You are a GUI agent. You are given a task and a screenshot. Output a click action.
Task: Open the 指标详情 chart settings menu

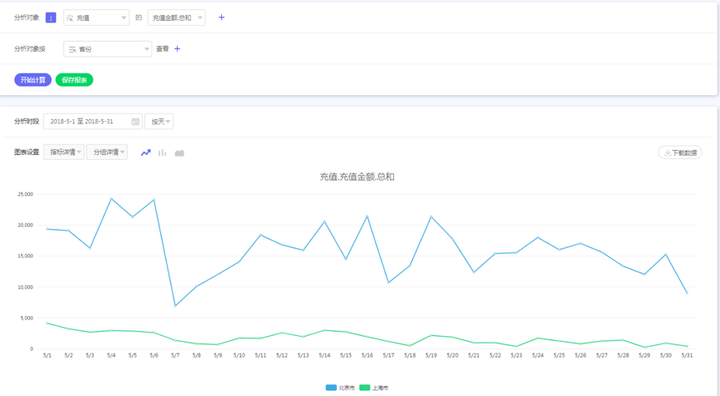[x=64, y=152]
